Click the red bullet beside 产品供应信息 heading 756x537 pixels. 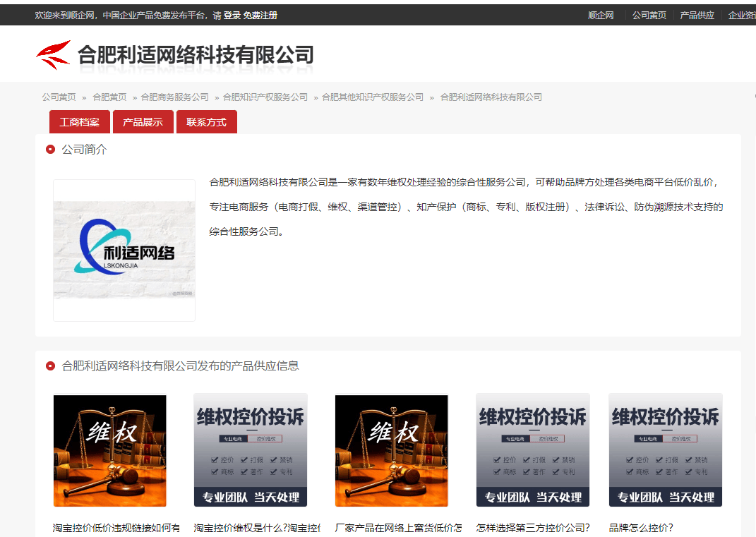click(50, 366)
